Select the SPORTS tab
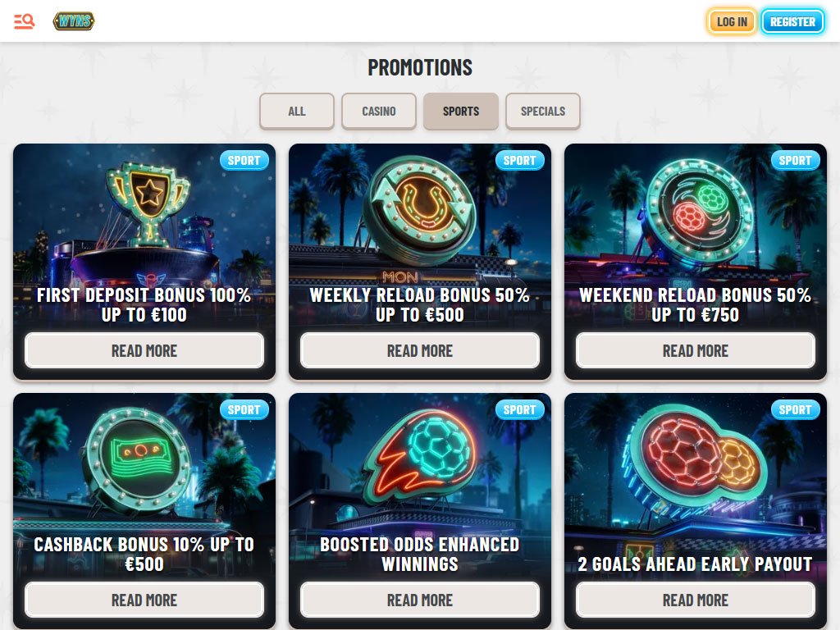The height and width of the screenshot is (630, 840). coord(461,112)
